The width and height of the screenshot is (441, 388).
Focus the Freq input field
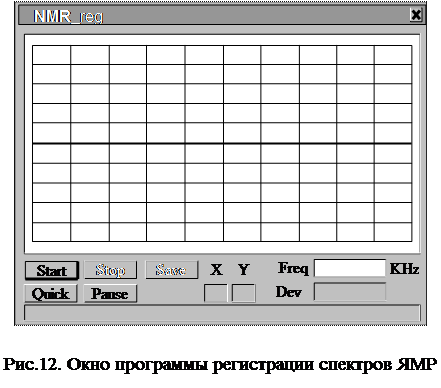350,268
